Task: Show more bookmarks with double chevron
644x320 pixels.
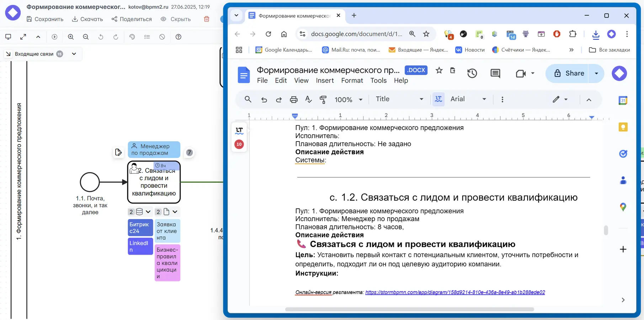Action: pyautogui.click(x=571, y=50)
